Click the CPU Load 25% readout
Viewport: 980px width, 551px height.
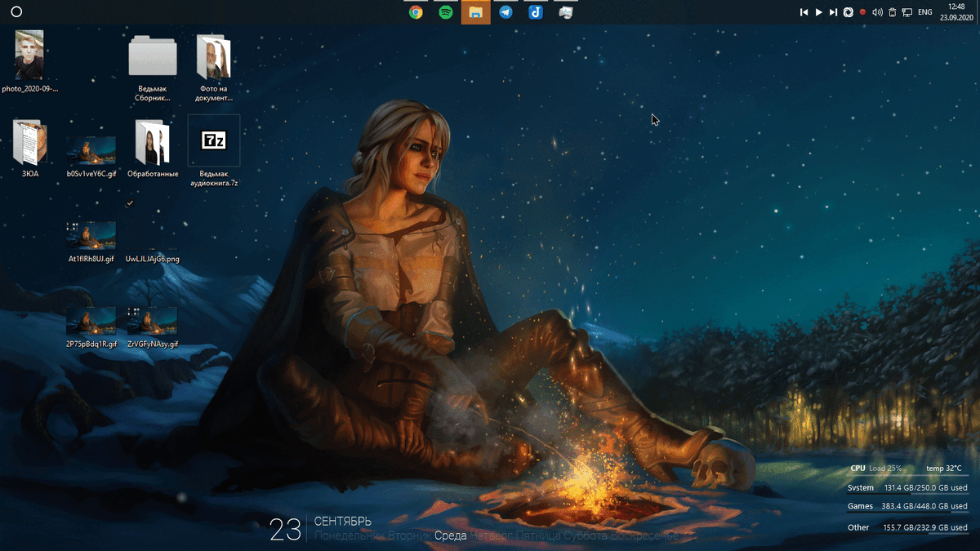[875, 469]
